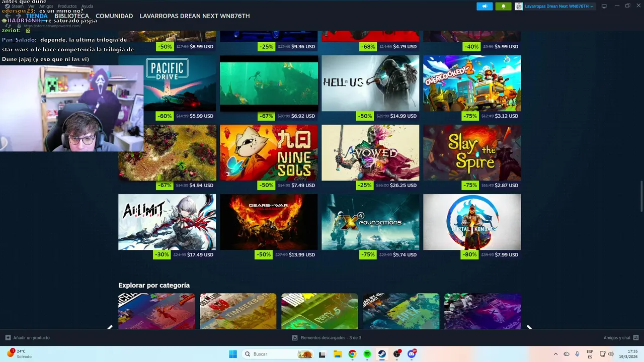
Task: Open the Slay the Spire tile
Action: (472, 153)
